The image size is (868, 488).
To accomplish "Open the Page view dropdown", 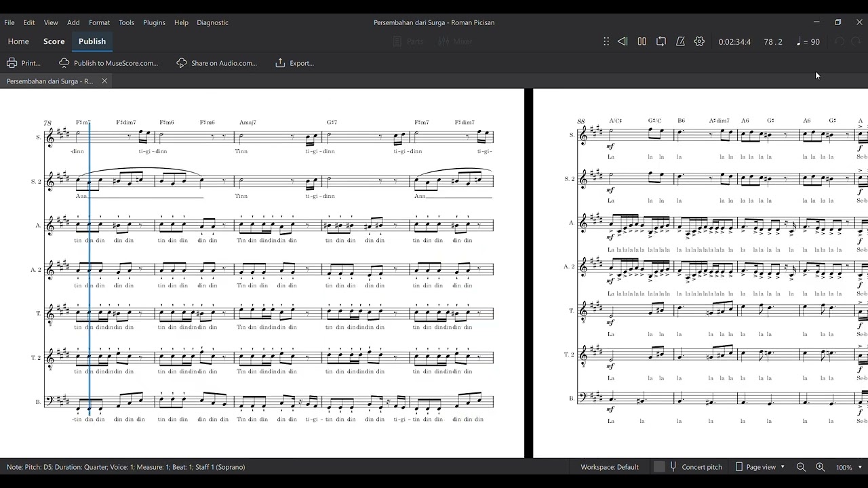I will [760, 467].
